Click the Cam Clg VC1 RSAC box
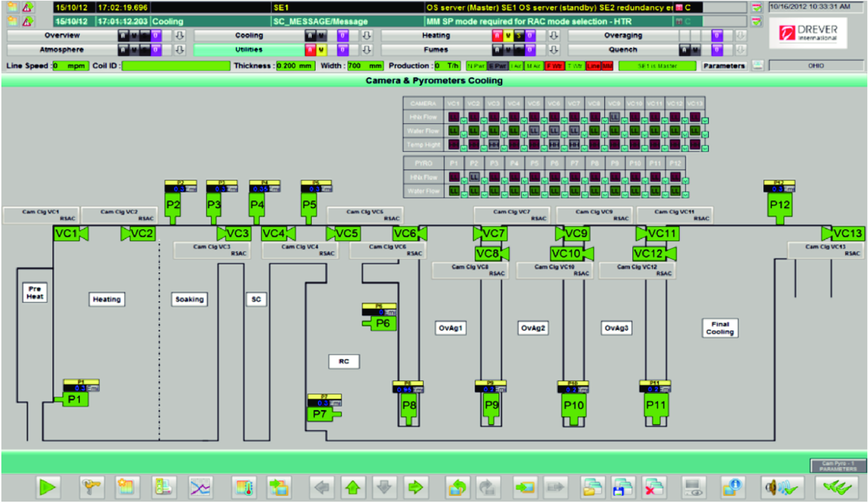Viewport: 868px width, 503px height. coord(41,215)
